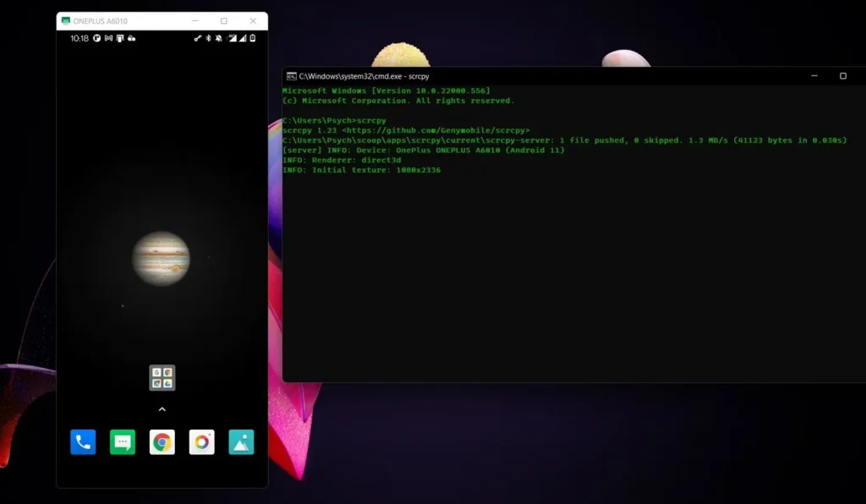Image resolution: width=866 pixels, height=504 pixels.
Task: Expand the app drawer with the up arrow
Action: [162, 408]
